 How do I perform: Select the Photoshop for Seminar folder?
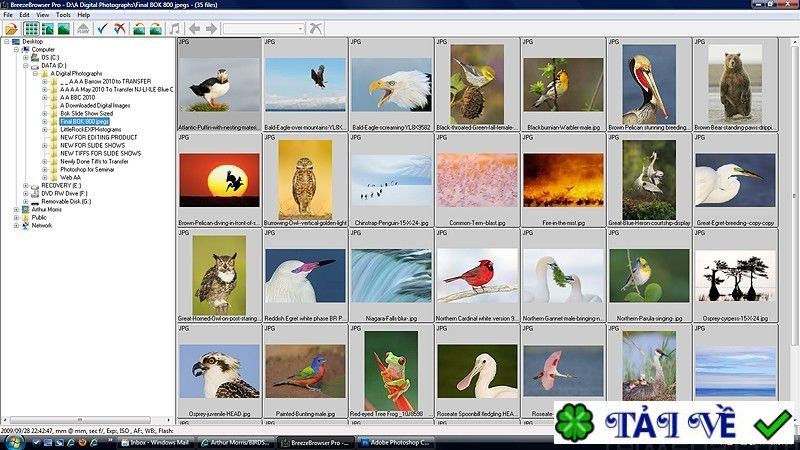[87, 169]
